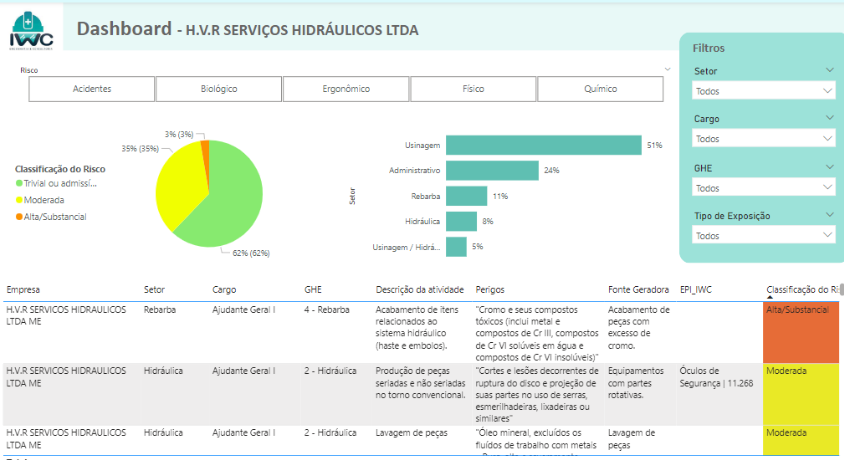844x460 pixels.
Task: Filter by Físico risk
Action: (473, 89)
